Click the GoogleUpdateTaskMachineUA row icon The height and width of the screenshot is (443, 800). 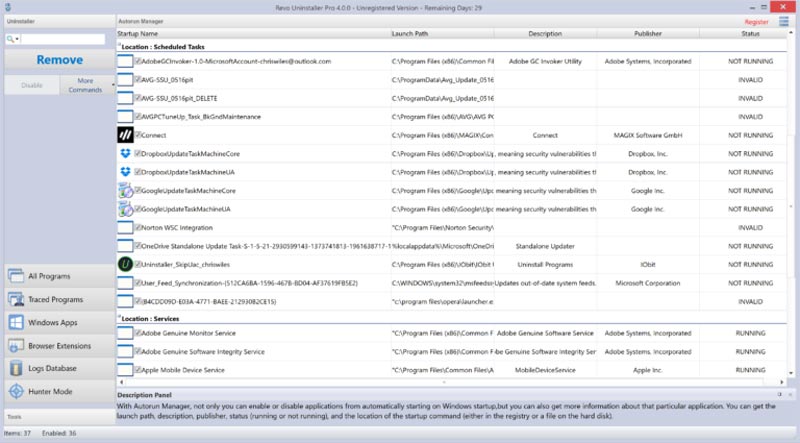click(x=125, y=209)
